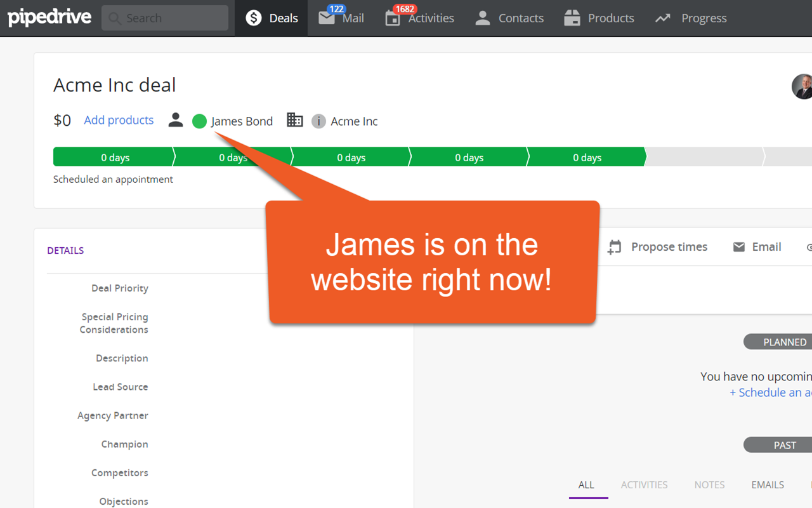Viewport: 812px width, 508px height.
Task: Click the DETAILS section header
Action: (65, 250)
